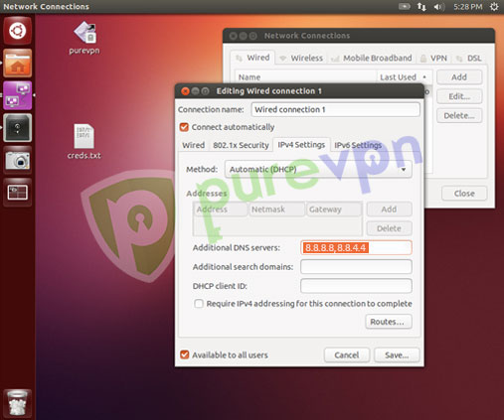Open the dark speaker launcher icon
The image size is (504, 420).
click(17, 128)
